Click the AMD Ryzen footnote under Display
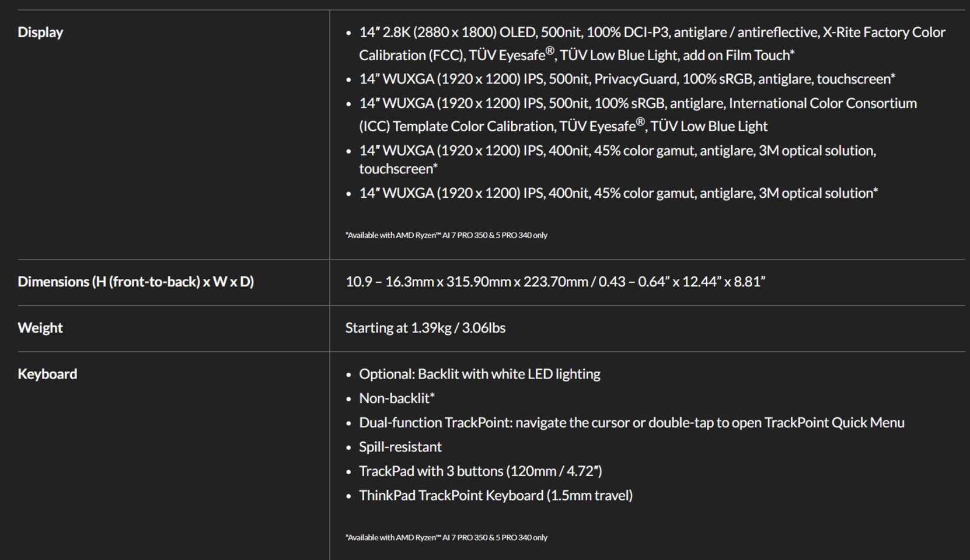This screenshot has width=970, height=560. [x=446, y=235]
